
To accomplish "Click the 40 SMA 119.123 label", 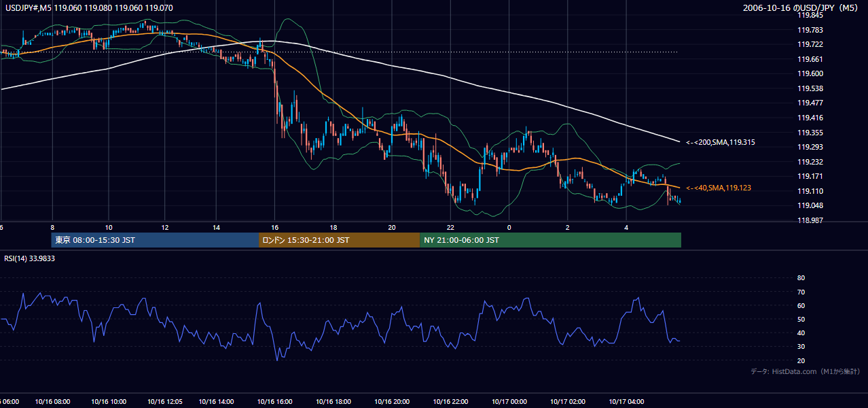I will pyautogui.click(x=719, y=188).
